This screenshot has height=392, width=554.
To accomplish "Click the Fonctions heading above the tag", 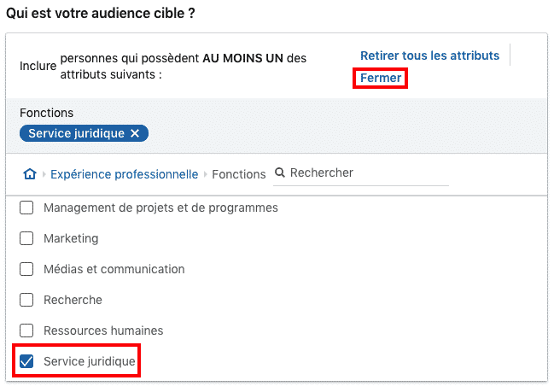I will [46, 113].
